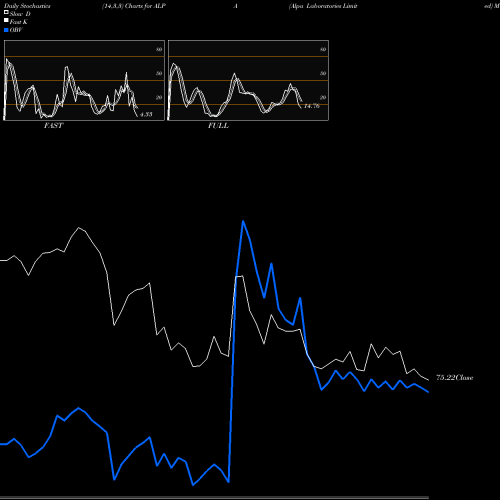Image resolution: width=500 pixels, height=500 pixels.
Task: Click the 50 level label in FULL chart
Action: [323, 73]
